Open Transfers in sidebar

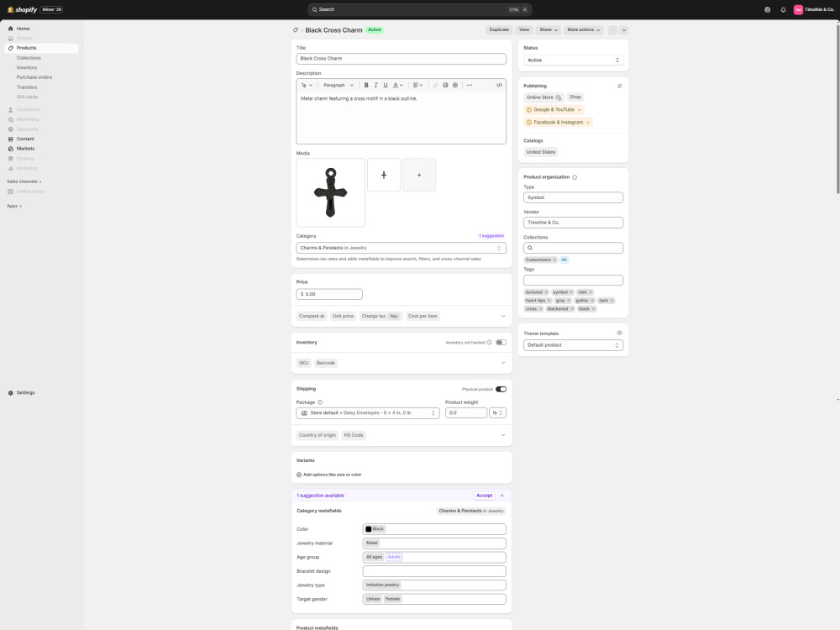click(27, 87)
